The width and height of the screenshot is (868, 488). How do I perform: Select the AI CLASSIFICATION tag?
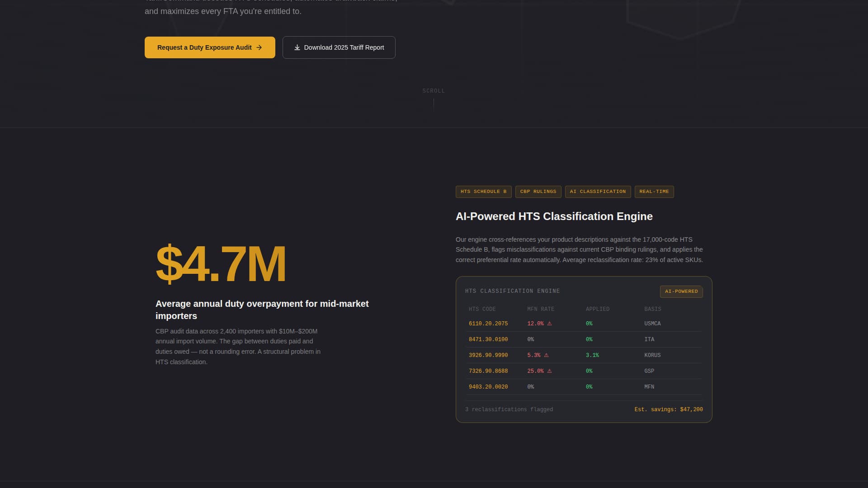click(598, 192)
